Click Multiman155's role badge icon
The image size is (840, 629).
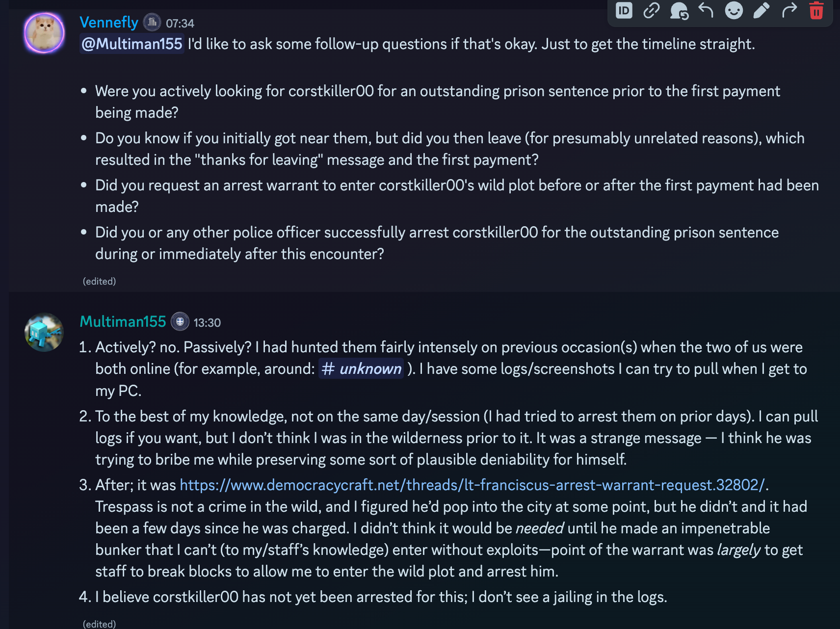[x=180, y=322]
